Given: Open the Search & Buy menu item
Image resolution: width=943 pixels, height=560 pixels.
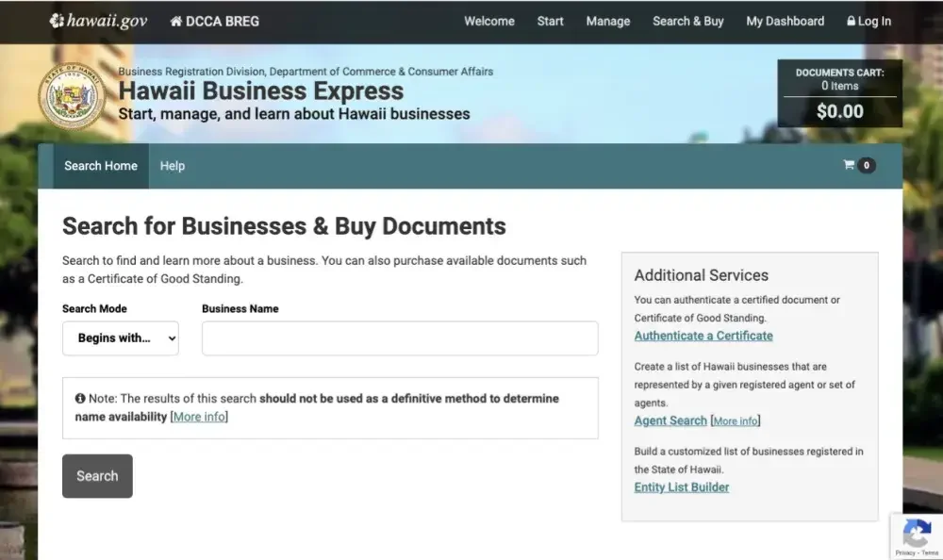Looking at the screenshot, I should tap(688, 21).
